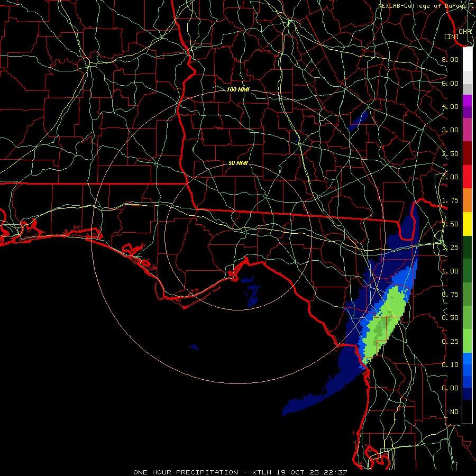Click the white swatch atop the legend
The width and height of the screenshot is (476, 476).
point(467,59)
